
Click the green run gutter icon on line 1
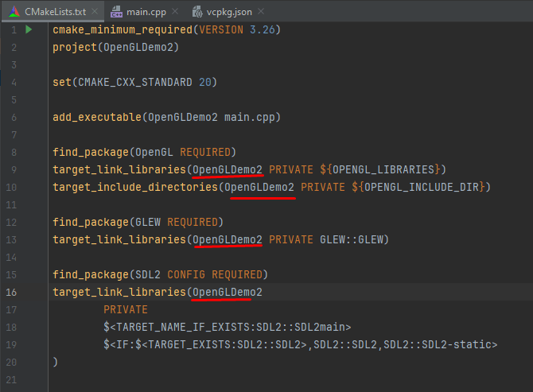pos(29,29)
